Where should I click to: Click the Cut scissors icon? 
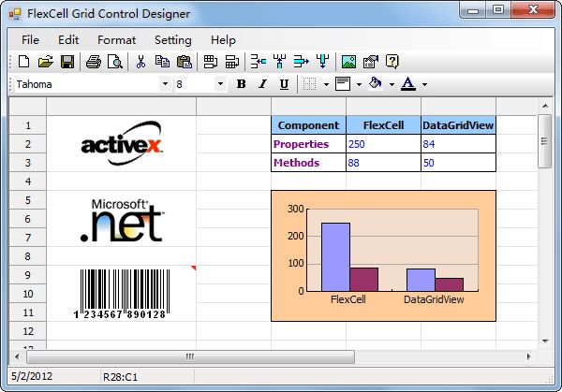140,63
